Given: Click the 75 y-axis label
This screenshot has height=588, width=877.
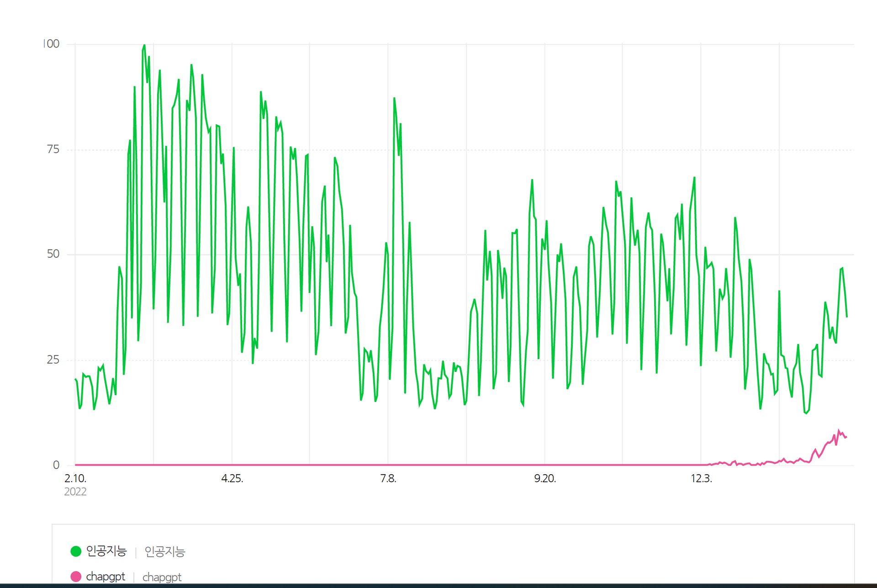Looking at the screenshot, I should (x=53, y=149).
